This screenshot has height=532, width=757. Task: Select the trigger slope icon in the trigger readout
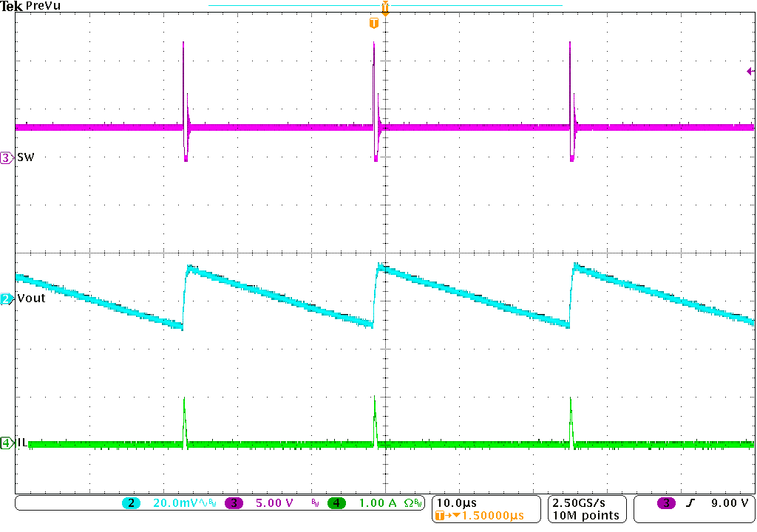point(690,502)
